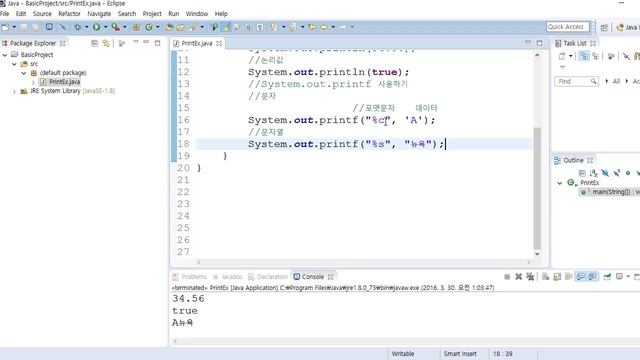640x360 pixels.
Task: Open New Task dropdown arrow in Task List
Action: pyautogui.click(x=571, y=56)
